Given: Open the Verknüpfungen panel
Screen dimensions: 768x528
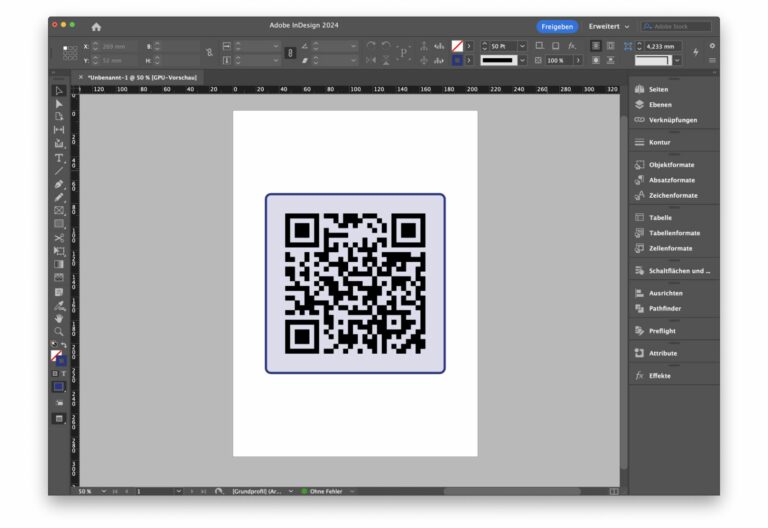Looking at the screenshot, I should click(x=674, y=120).
